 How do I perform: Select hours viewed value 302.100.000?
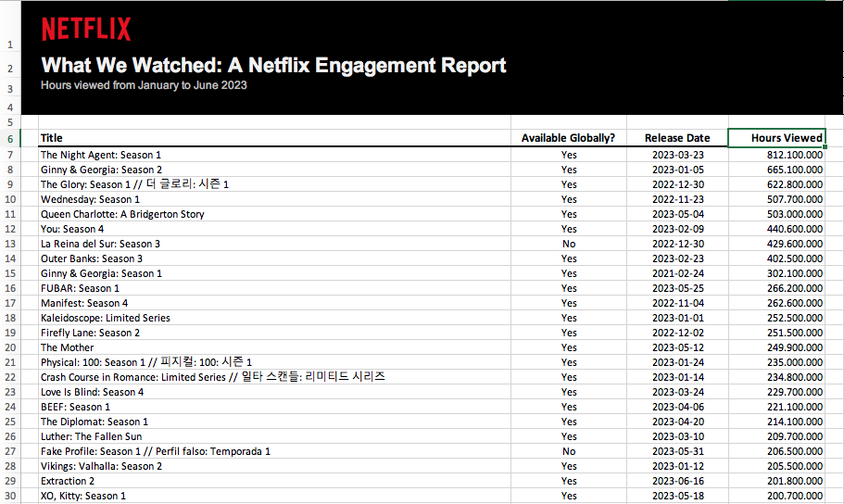776,273
